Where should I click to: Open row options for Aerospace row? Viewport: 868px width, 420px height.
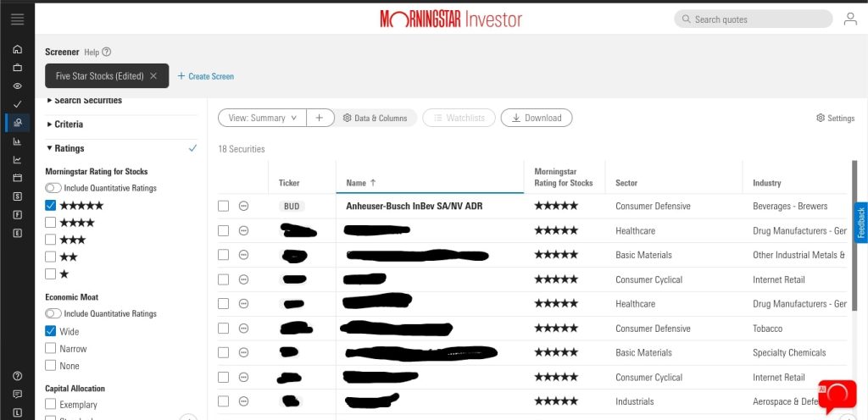(243, 401)
